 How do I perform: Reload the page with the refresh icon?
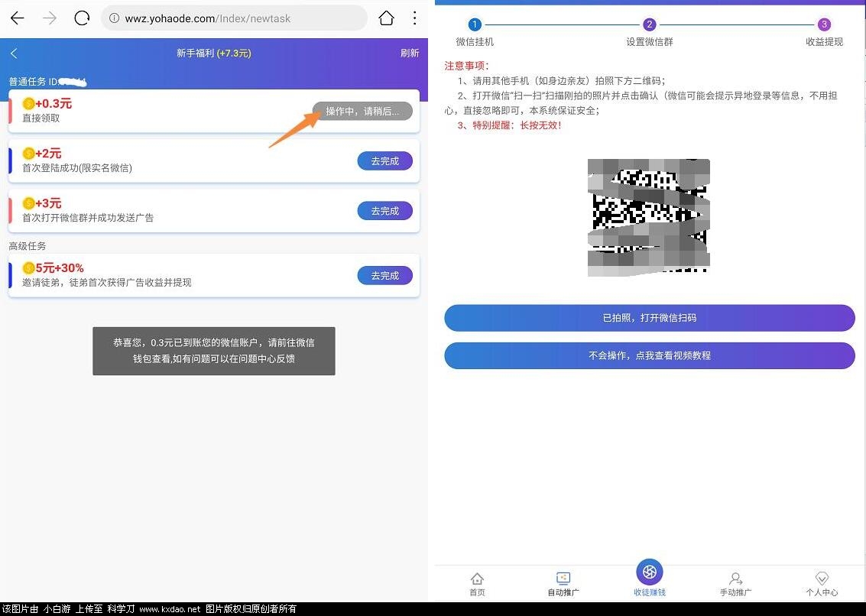(x=82, y=18)
